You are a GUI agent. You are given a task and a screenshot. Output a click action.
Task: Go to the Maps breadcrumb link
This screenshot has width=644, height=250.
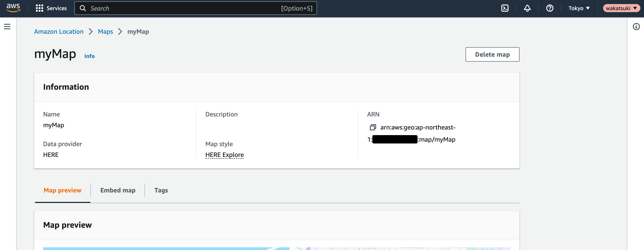tap(105, 32)
